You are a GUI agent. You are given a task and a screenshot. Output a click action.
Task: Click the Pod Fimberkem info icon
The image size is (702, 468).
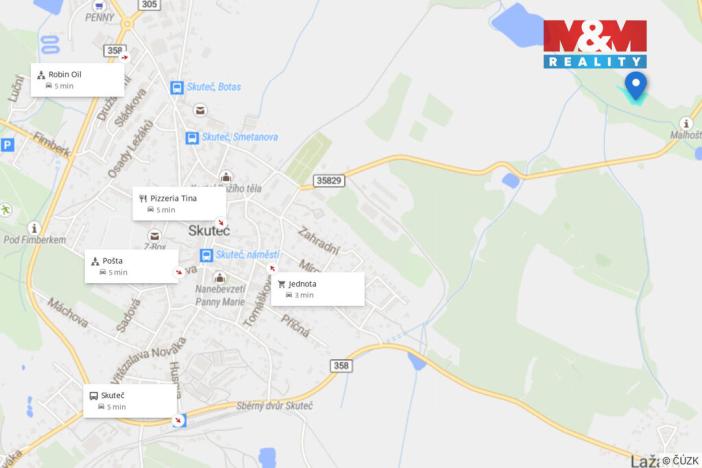pos(34,228)
